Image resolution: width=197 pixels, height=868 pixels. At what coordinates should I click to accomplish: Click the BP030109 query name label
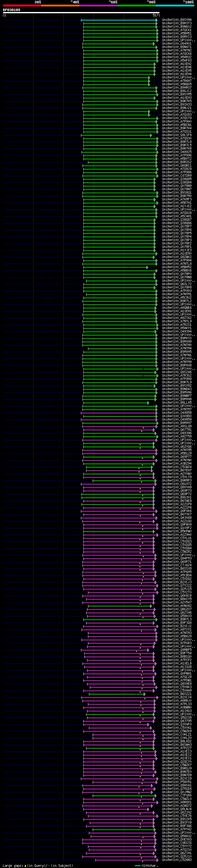pyautogui.click(x=11, y=10)
